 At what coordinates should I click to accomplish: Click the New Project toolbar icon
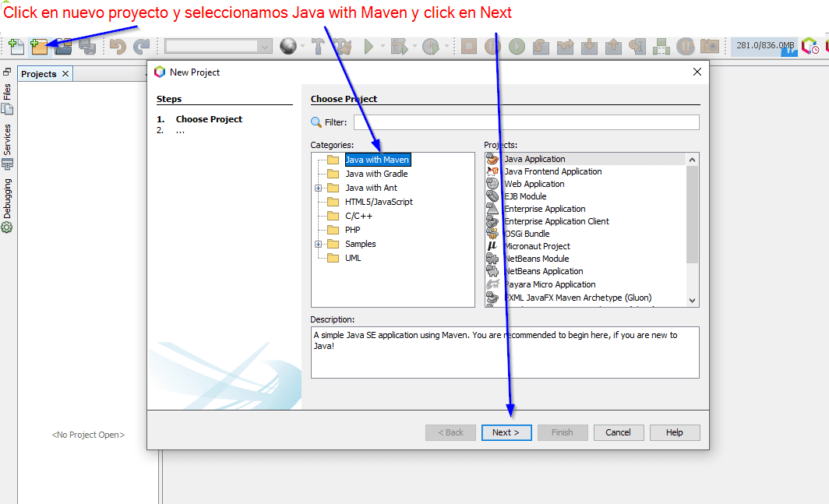(x=39, y=47)
